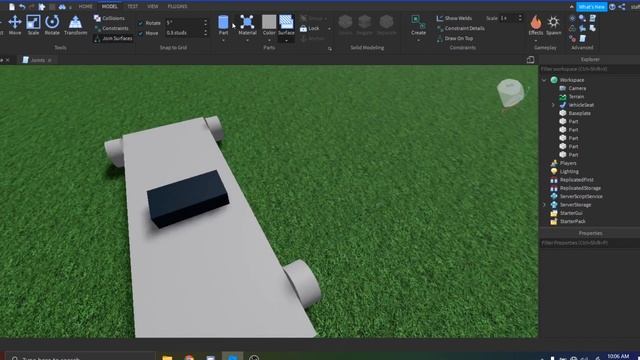Select the Scale tool
Image resolution: width=640 pixels, height=360 pixels.
(33, 25)
